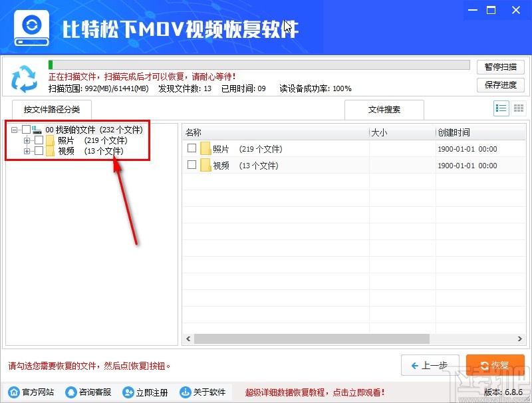Click the 关于软件 info icon
Screen dimensions: 532x403
click(x=185, y=392)
